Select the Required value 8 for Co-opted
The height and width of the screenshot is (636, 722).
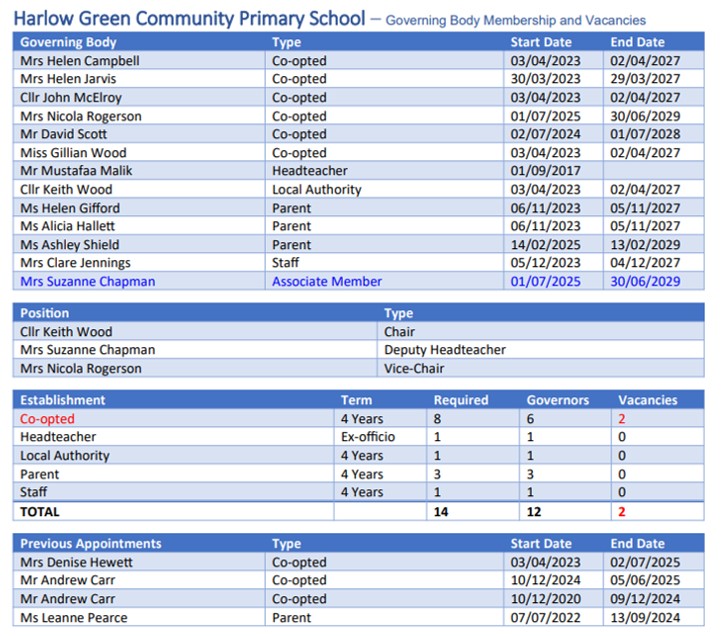(437, 419)
